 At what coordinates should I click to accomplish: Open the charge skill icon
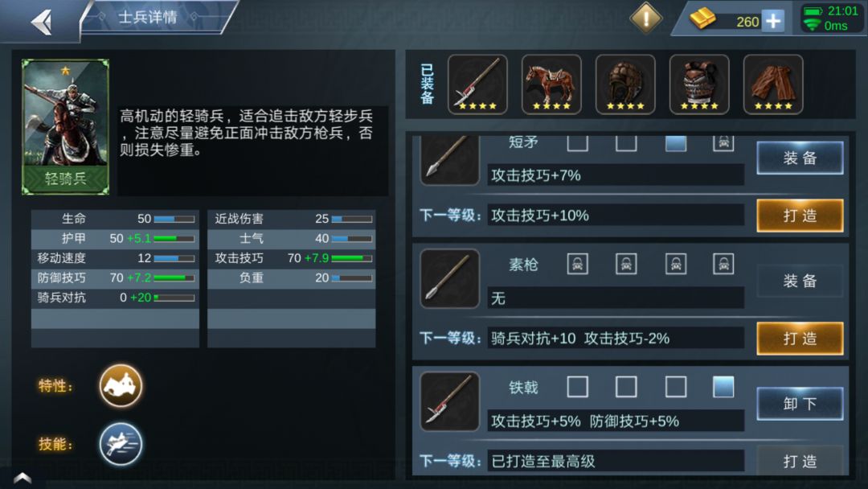point(121,444)
